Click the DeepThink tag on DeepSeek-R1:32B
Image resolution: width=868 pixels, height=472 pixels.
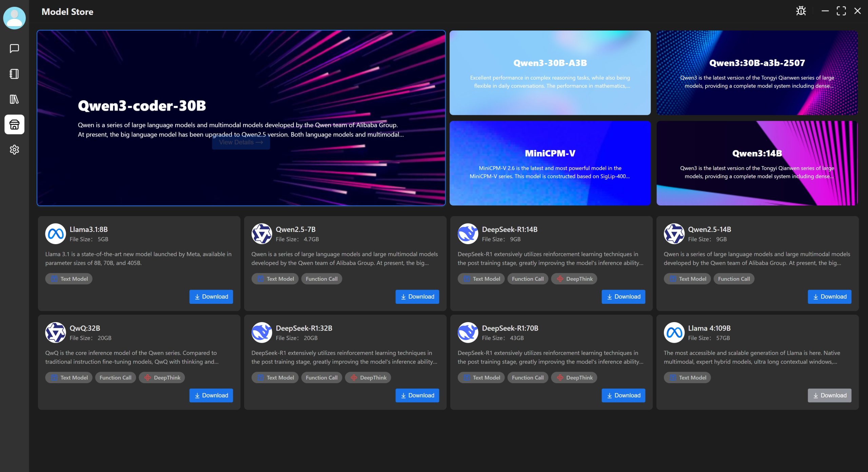pyautogui.click(x=368, y=377)
